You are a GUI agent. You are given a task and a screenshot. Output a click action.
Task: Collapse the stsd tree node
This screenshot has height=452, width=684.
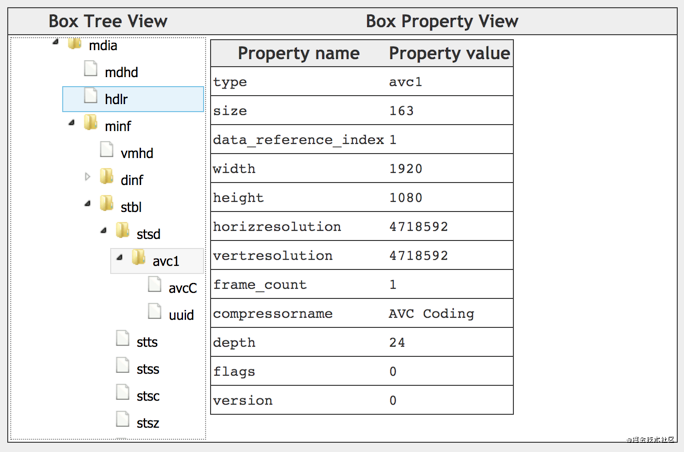[103, 231]
